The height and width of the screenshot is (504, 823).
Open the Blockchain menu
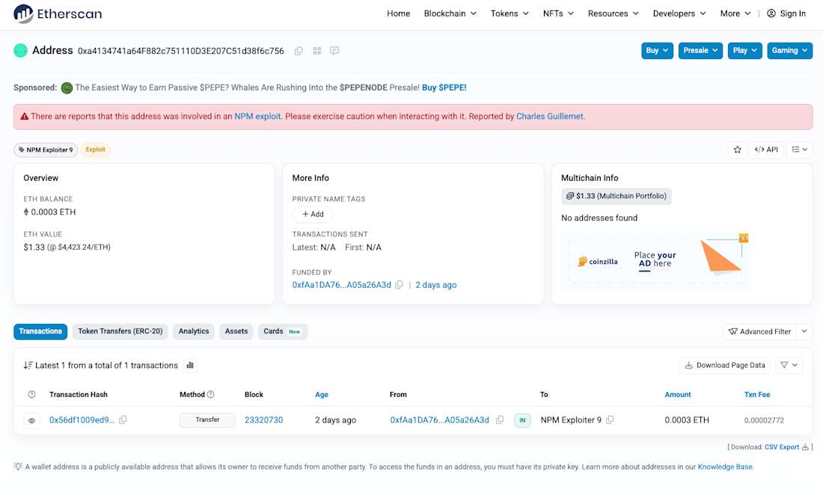pyautogui.click(x=449, y=13)
